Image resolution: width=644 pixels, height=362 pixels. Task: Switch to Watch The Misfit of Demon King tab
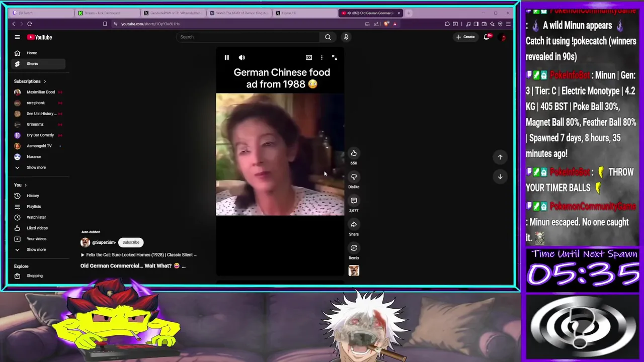(239, 13)
